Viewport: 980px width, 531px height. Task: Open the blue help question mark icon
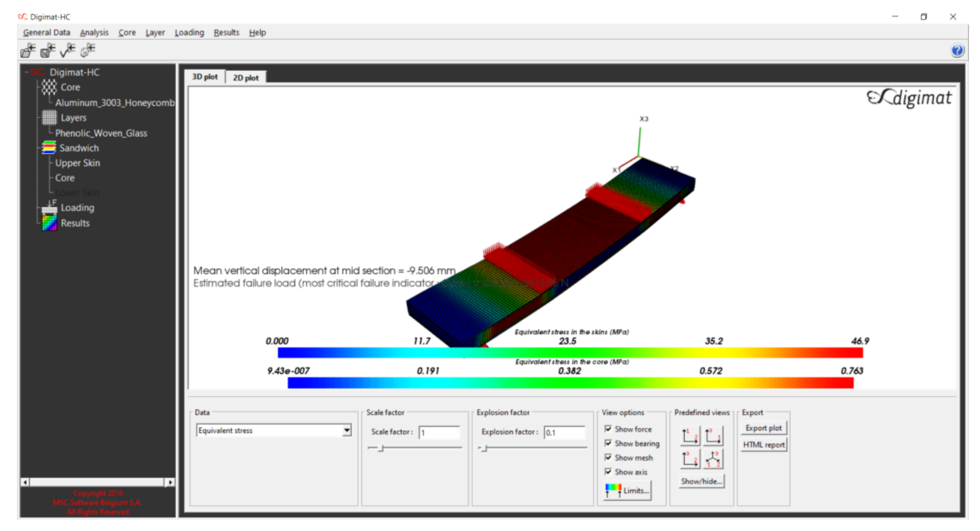(x=957, y=50)
